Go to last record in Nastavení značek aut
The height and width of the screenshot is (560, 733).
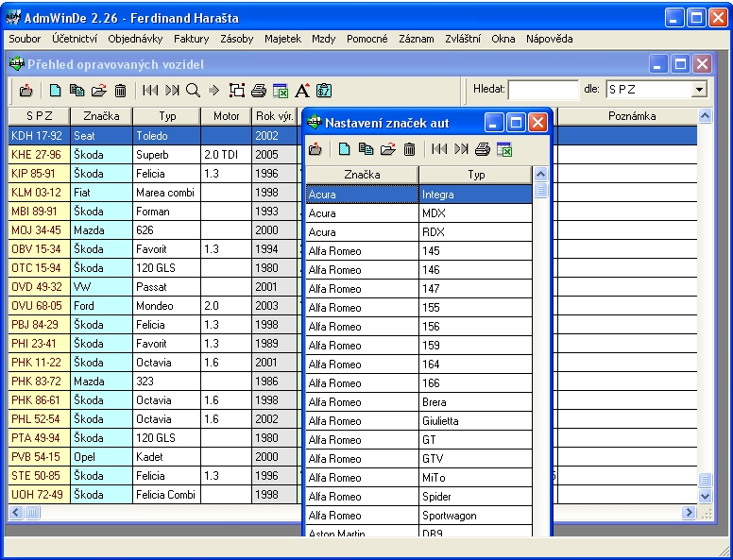coord(461,149)
